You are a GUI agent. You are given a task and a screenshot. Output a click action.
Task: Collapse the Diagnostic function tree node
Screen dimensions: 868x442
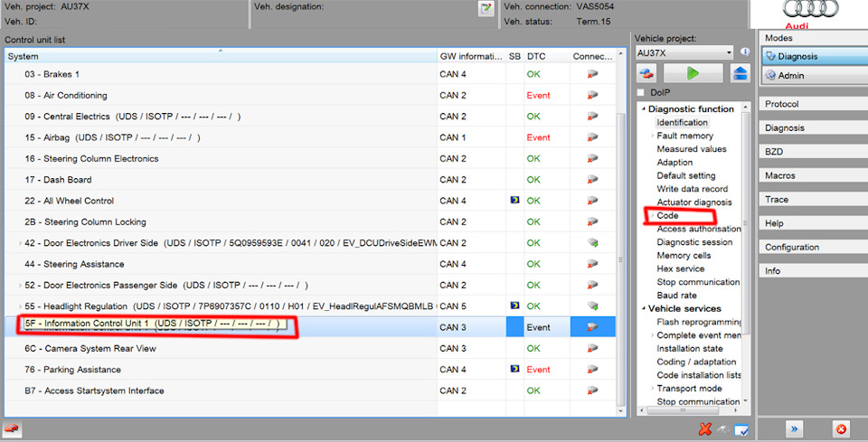[x=643, y=109]
